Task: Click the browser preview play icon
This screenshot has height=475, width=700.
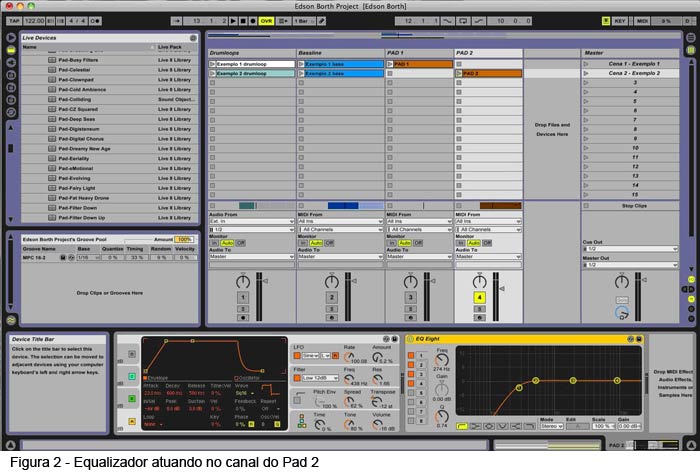Action: click(11, 38)
